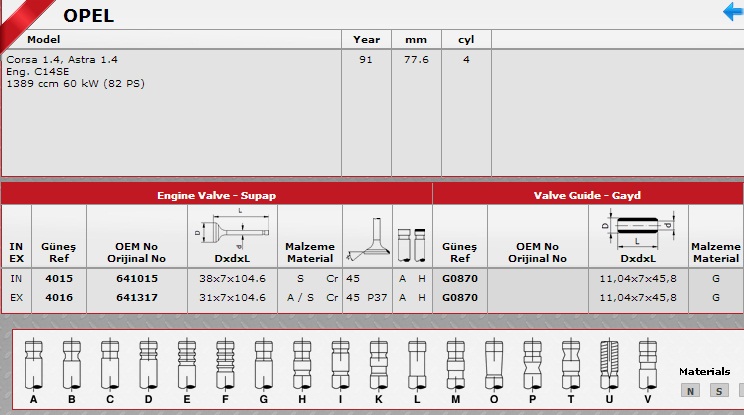Viewport: 744px width, 415px height.
Task: Click valve stem type H diagram
Action: click(x=301, y=364)
